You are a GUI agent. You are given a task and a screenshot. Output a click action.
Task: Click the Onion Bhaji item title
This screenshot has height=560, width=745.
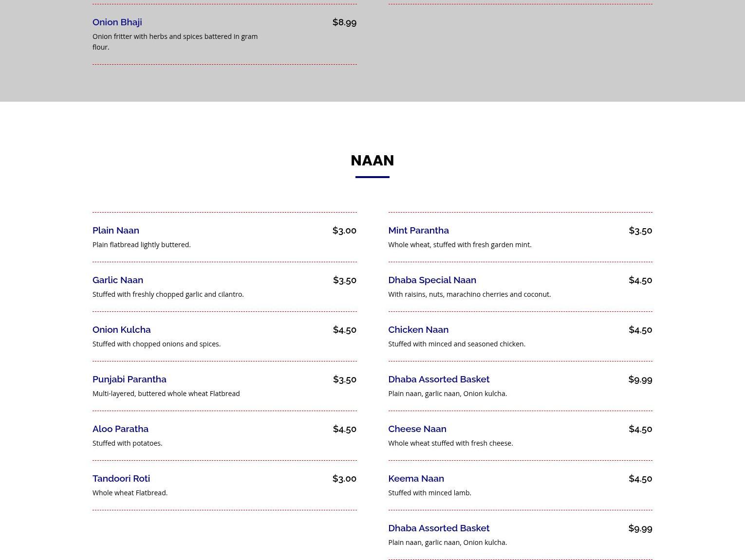tap(117, 22)
